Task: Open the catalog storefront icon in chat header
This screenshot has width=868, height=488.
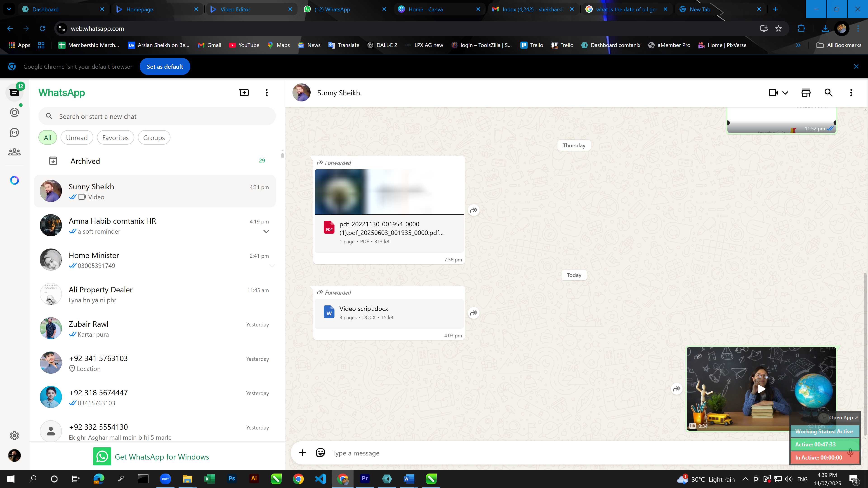Action: point(806,93)
